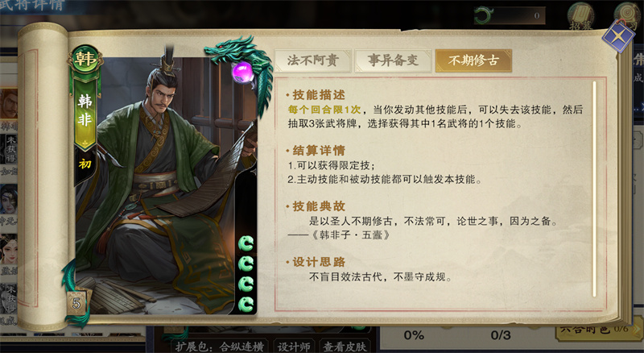Click the skill description vertical scrollbar
644x353 pixels.
tap(594, 189)
